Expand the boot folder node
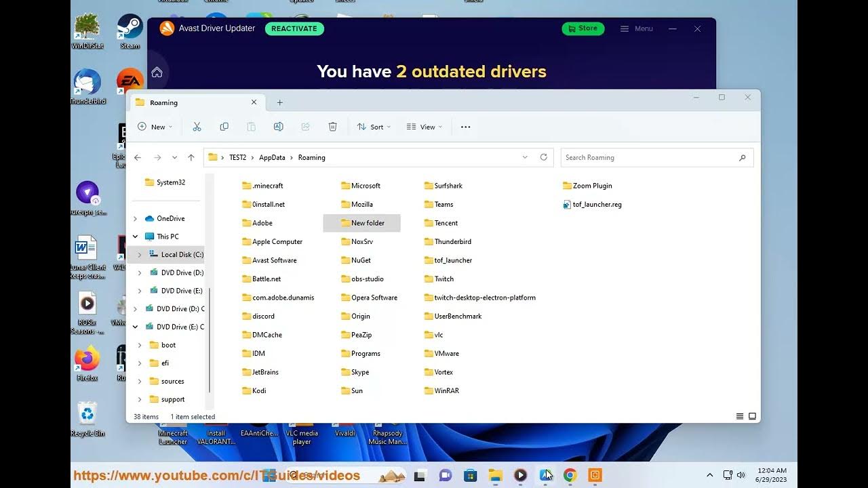868x488 pixels. click(x=140, y=345)
